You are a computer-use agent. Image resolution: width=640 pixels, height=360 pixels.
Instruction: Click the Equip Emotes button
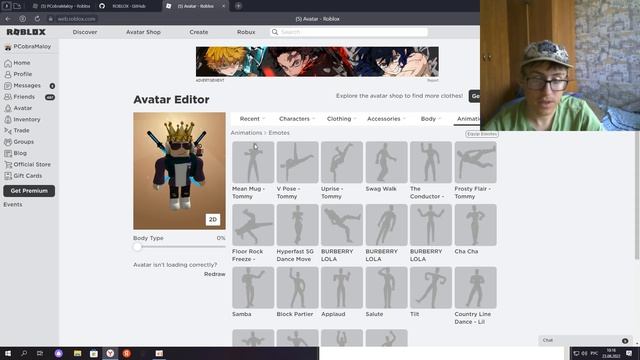tap(482, 134)
